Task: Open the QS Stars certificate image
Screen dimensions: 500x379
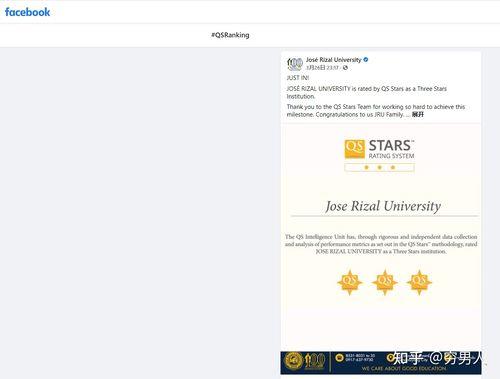Action: pyautogui.click(x=381, y=249)
